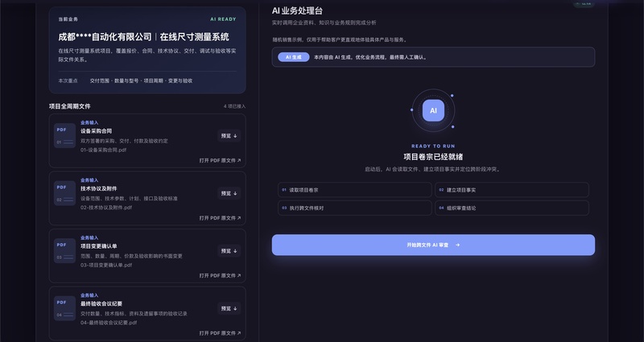This screenshot has width=644, height=342.
Task: Click the AI 生成 badge
Action: click(294, 57)
